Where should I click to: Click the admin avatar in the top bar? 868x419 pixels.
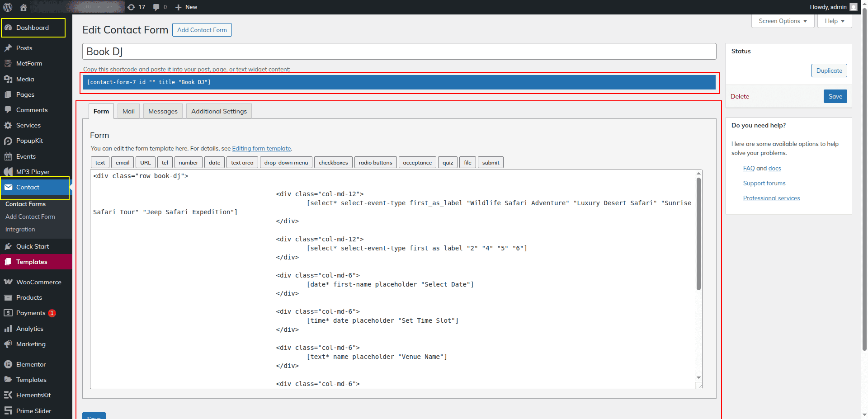(x=853, y=7)
